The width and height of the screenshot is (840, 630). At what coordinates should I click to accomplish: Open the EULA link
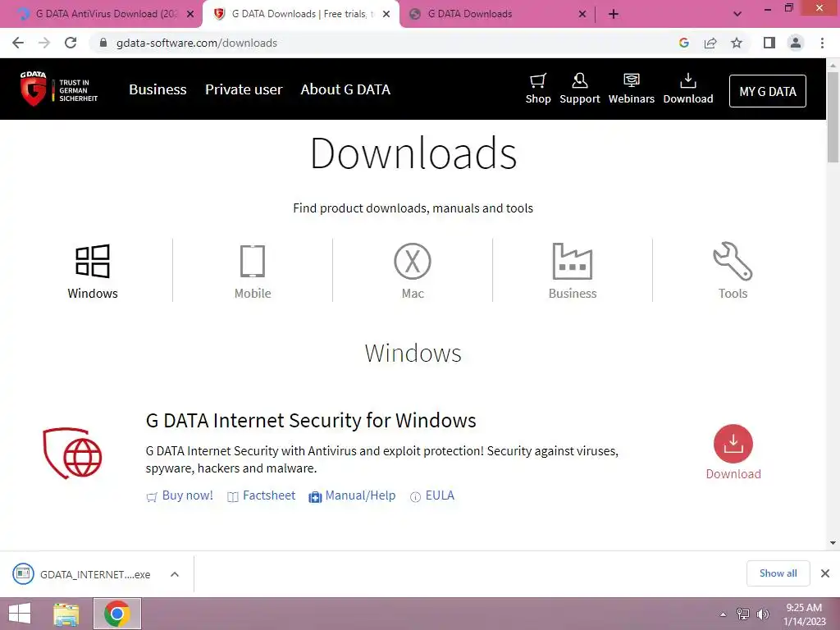[x=432, y=495]
